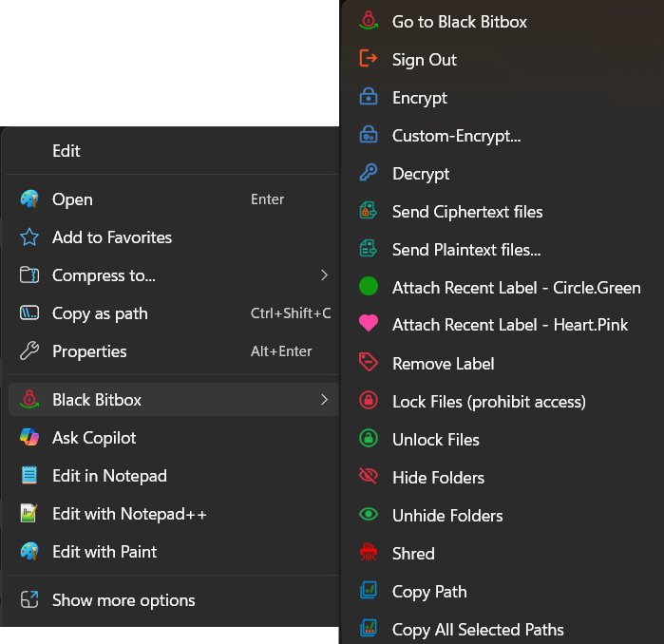Click the Black Bitbox icon in left menu
This screenshot has width=664, height=644.
coord(29,399)
